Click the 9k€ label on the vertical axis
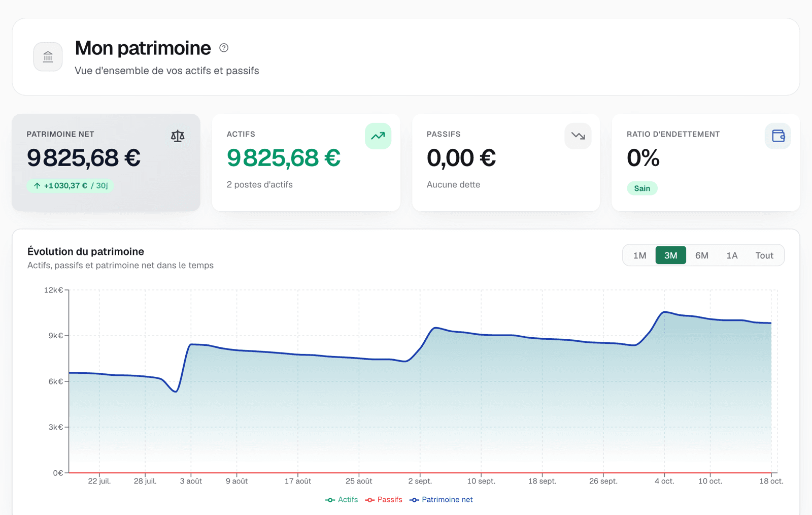The height and width of the screenshot is (515, 812). tap(56, 336)
